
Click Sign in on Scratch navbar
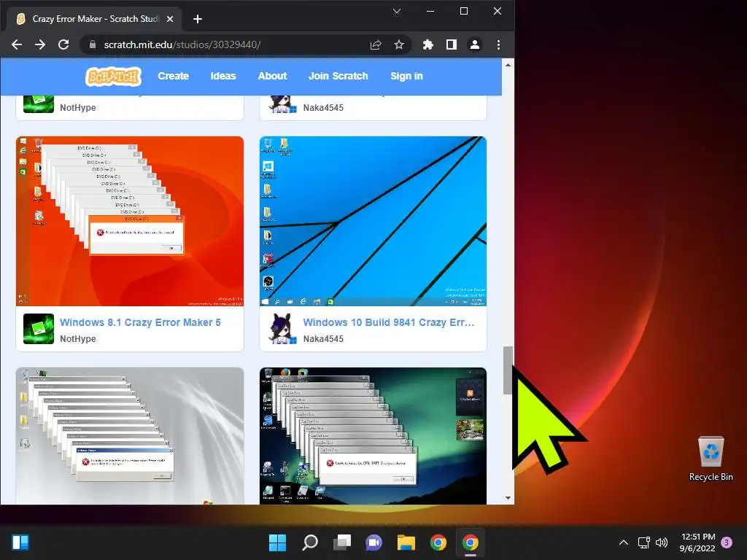coord(406,76)
